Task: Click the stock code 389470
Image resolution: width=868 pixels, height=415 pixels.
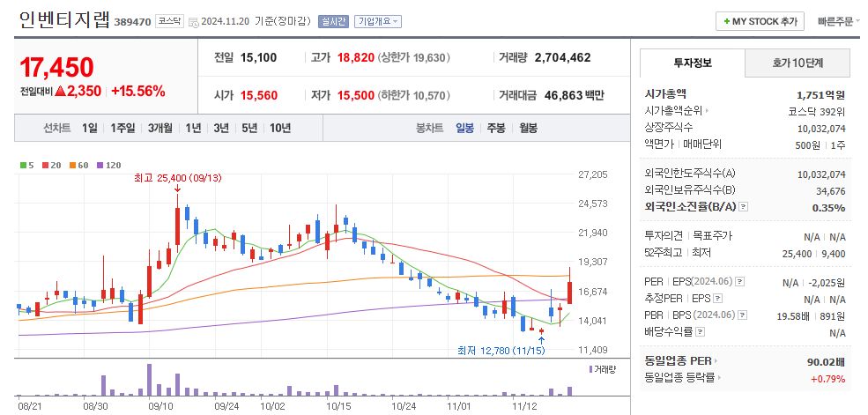Action: pyautogui.click(x=132, y=22)
